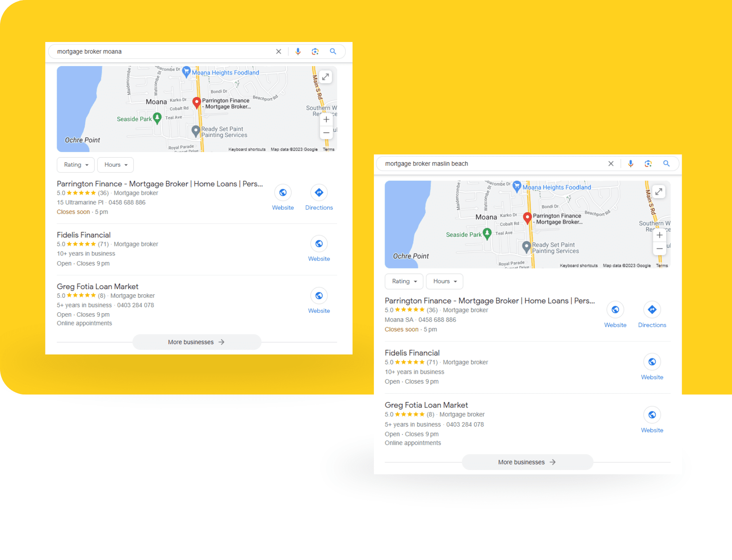Screen dimensions: 732x560
Task: Open Fidelis Financial listing in maslin beach results
Action: (x=412, y=353)
